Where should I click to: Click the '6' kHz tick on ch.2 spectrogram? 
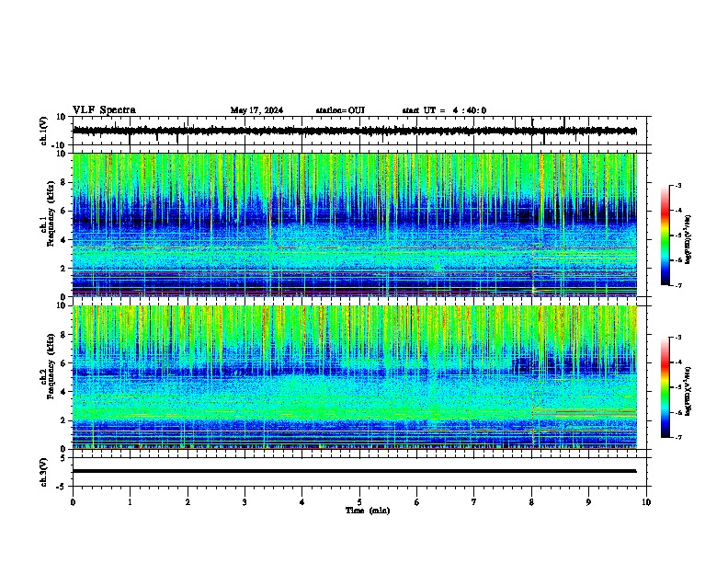64,363
